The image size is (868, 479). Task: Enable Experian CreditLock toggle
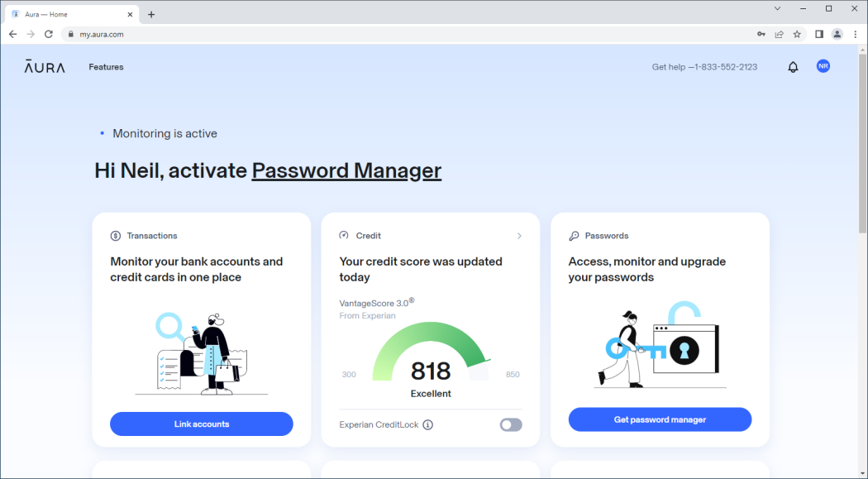[510, 424]
